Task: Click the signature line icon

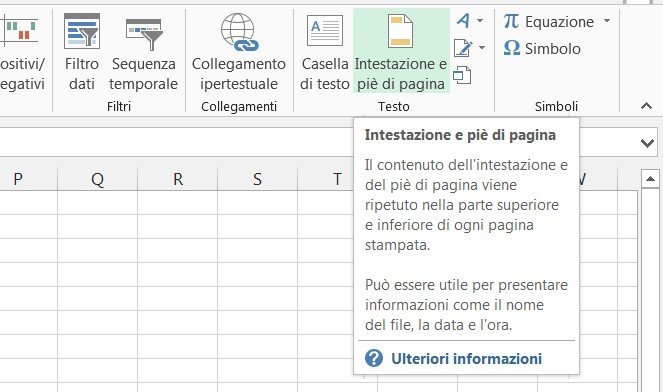Action: click(x=463, y=48)
